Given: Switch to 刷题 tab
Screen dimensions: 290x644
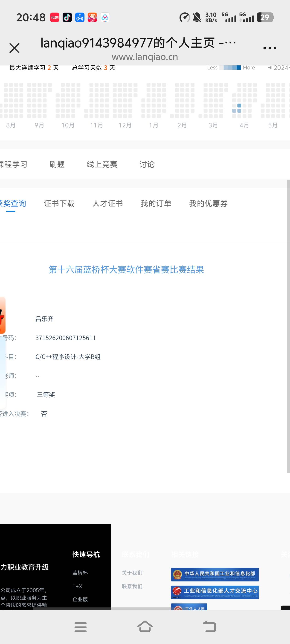Looking at the screenshot, I should [57, 164].
